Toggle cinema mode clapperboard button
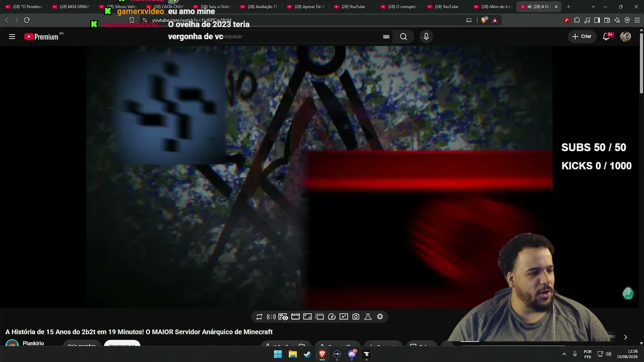644x362 pixels. (x=295, y=317)
